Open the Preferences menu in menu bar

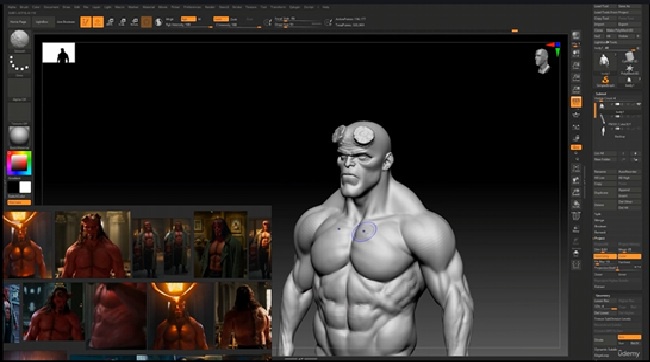click(x=192, y=7)
